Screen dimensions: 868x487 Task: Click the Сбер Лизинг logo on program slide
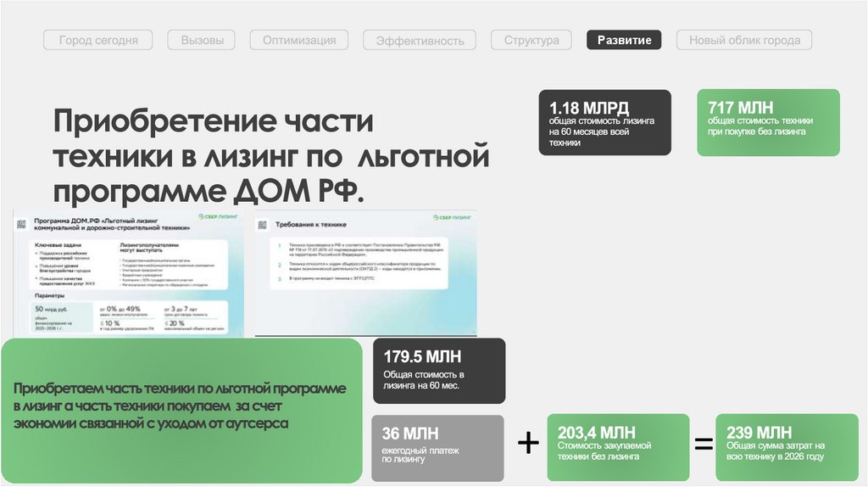click(x=218, y=216)
